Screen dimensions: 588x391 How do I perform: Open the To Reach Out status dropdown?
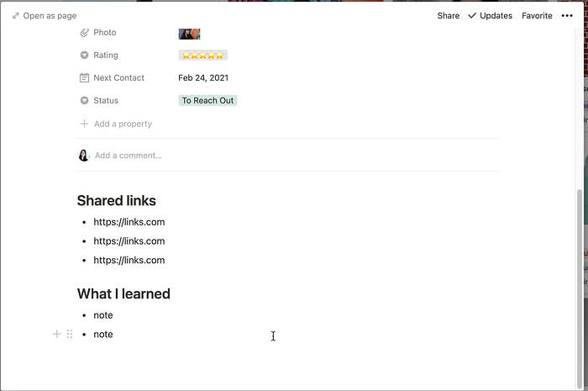click(x=207, y=101)
